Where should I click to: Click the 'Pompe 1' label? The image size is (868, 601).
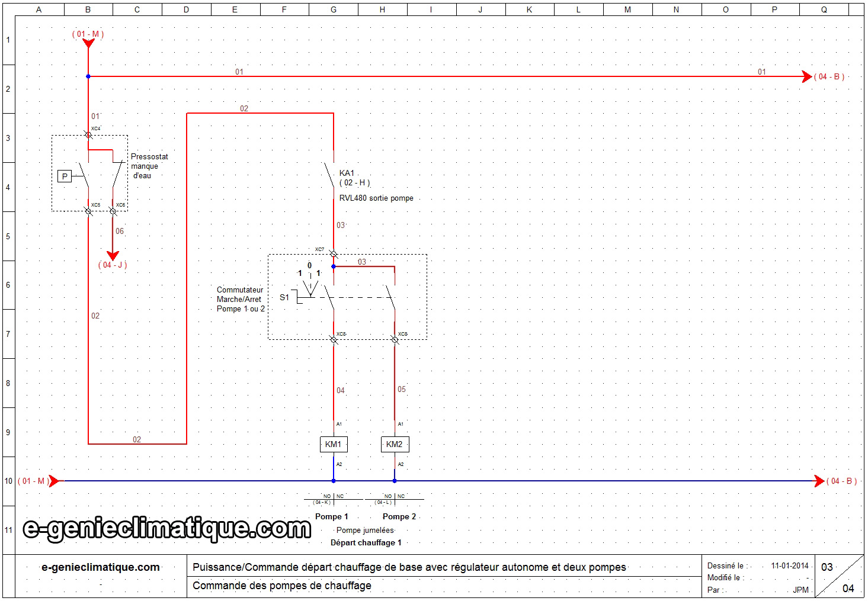coord(332,517)
